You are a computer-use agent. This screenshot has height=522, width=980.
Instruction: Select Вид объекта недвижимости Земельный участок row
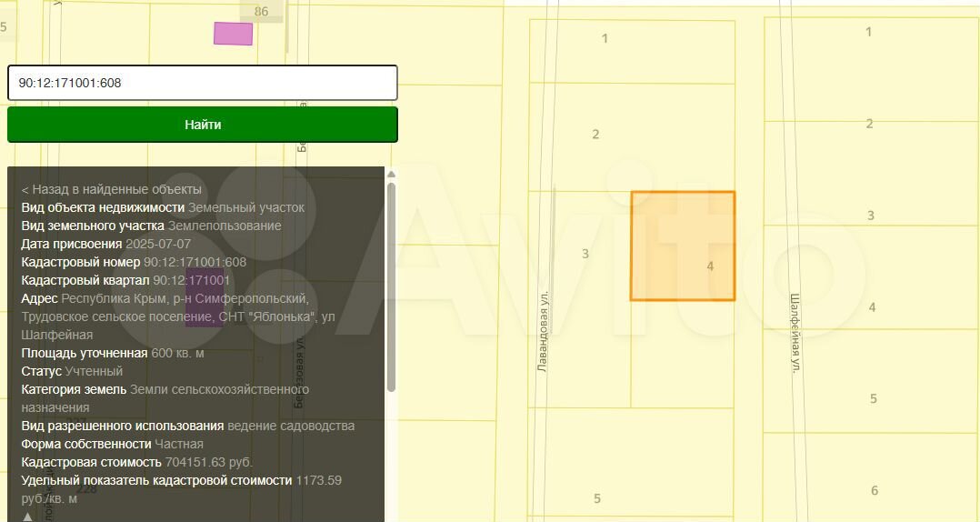[163, 207]
